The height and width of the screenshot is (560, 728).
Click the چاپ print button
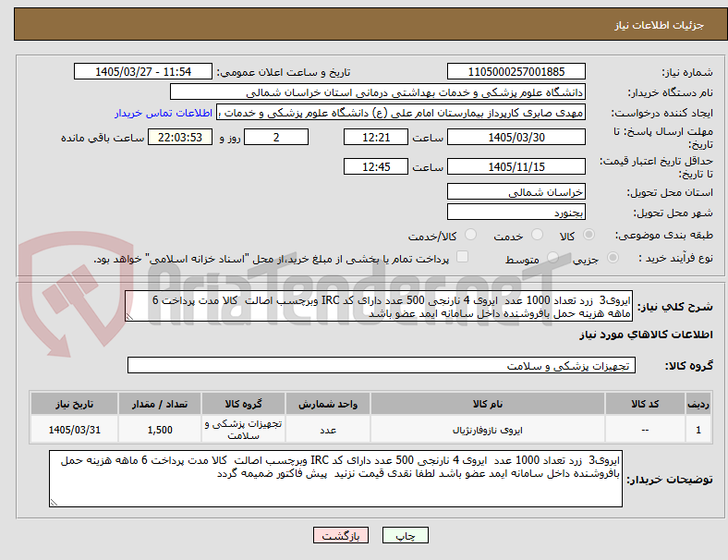pos(406,535)
